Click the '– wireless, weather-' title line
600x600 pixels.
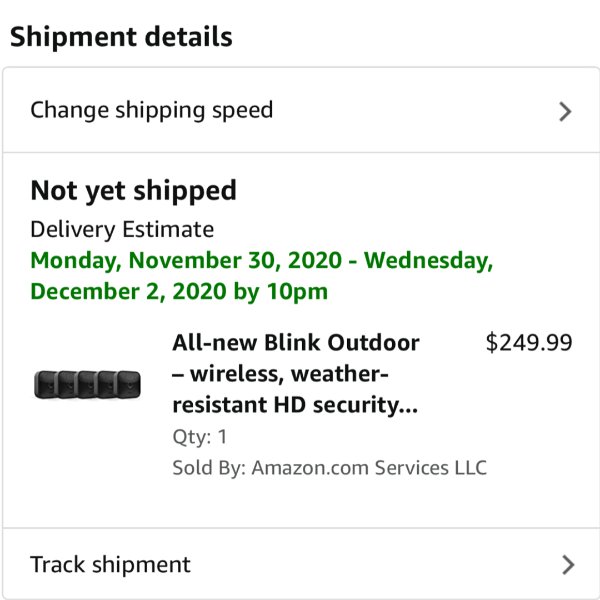pos(280,373)
